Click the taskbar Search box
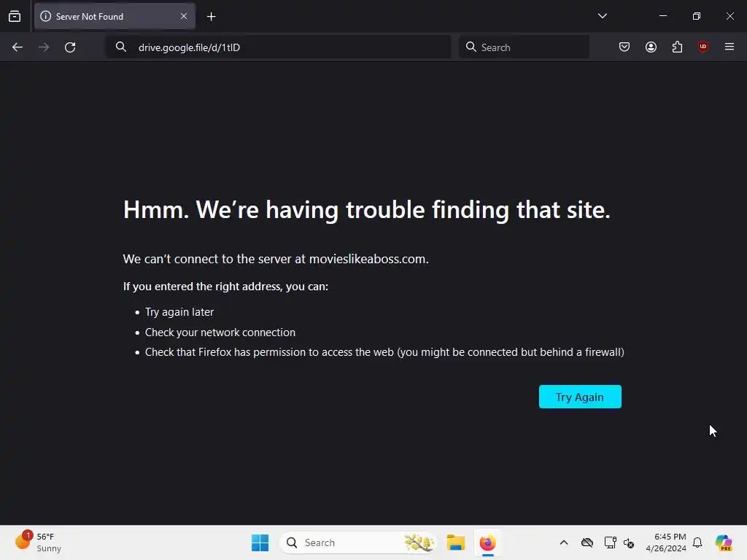This screenshot has width=747, height=560. (x=357, y=542)
